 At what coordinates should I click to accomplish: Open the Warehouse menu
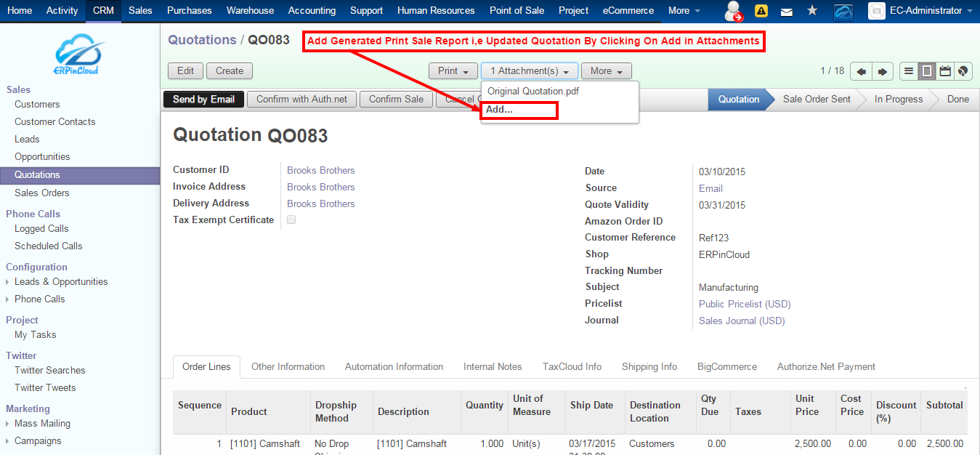tap(251, 11)
